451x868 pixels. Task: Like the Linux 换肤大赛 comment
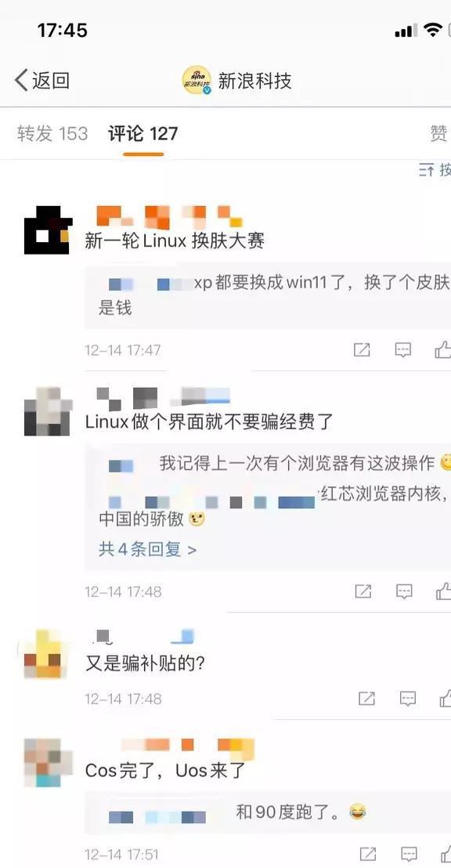pos(442,349)
